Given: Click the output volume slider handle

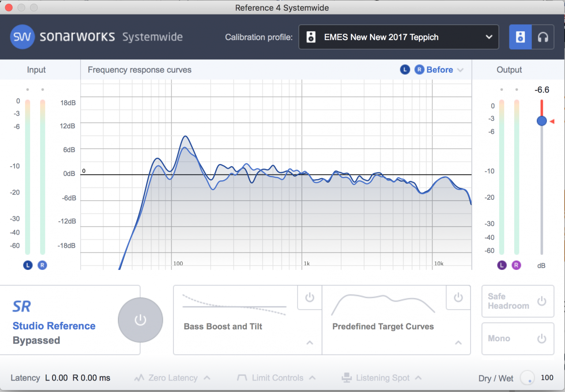Looking at the screenshot, I should point(542,121).
